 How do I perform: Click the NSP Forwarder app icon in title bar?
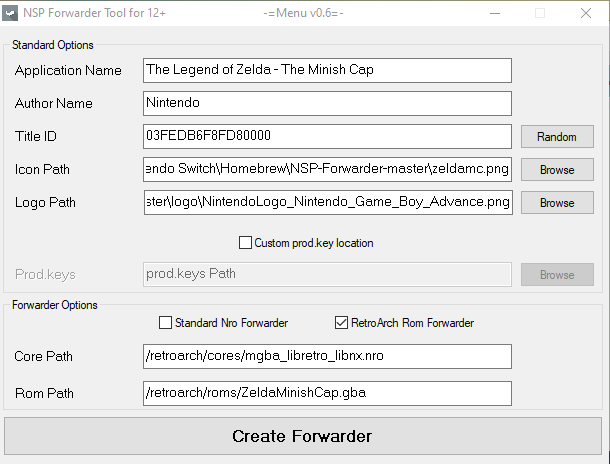coord(10,14)
